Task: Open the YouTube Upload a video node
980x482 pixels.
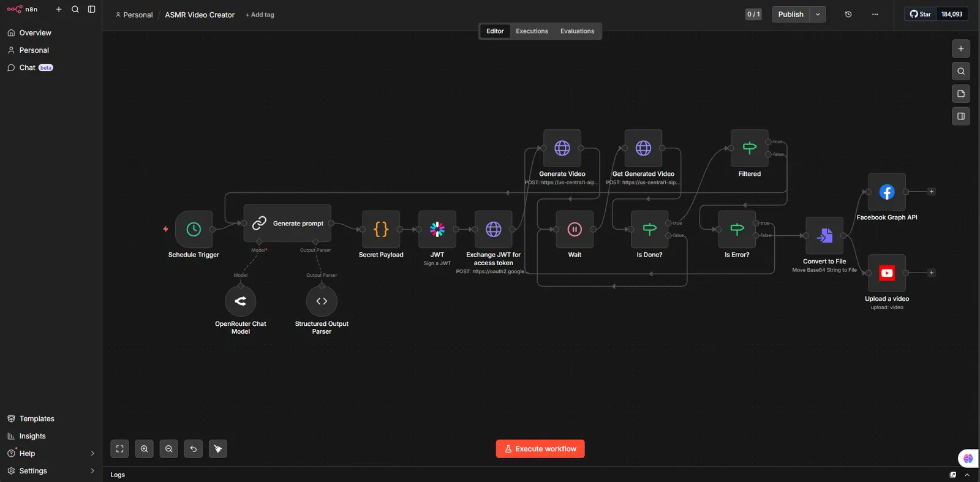Action: [x=887, y=273]
